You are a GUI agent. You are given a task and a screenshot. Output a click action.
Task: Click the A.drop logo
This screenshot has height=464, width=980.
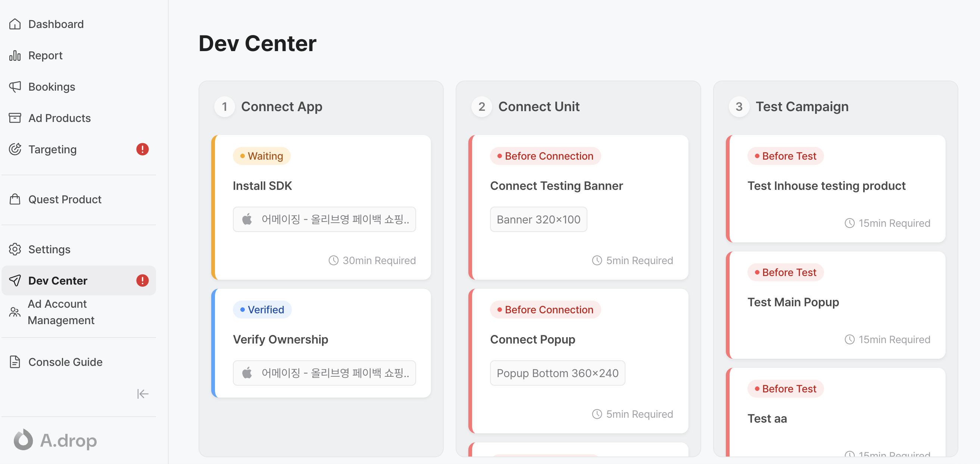click(x=56, y=440)
